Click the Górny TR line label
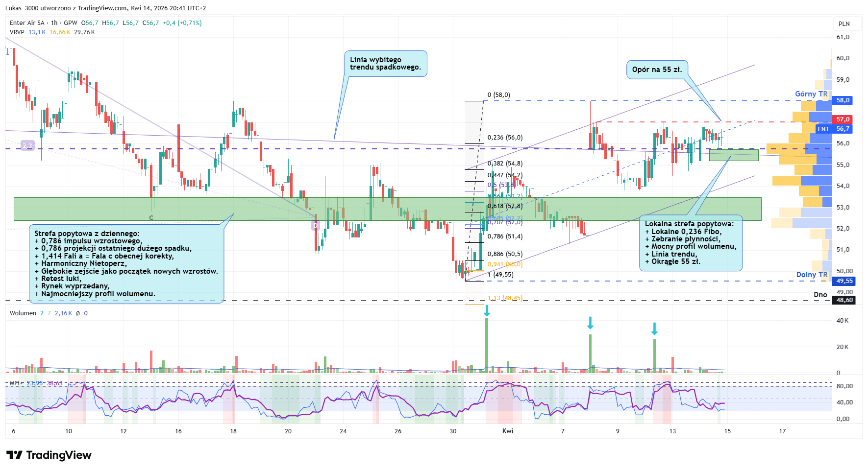Viewport: 868px width, 471px height. 811,94
